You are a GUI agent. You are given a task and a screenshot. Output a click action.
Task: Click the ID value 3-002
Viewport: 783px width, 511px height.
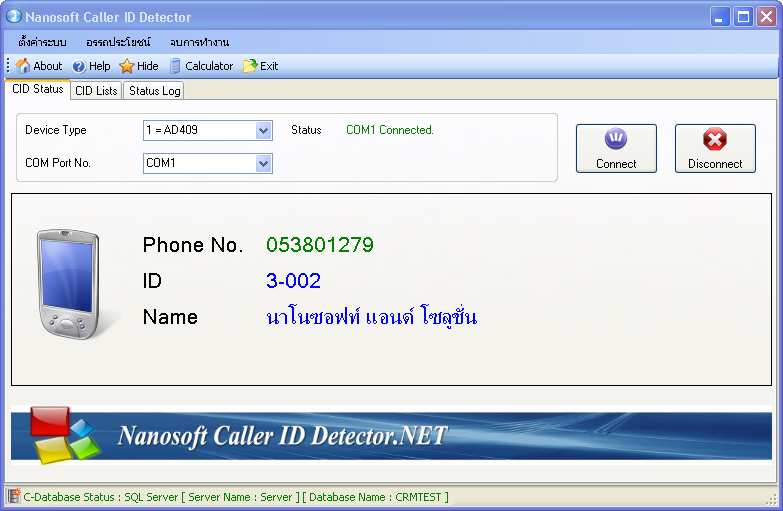pyautogui.click(x=293, y=281)
